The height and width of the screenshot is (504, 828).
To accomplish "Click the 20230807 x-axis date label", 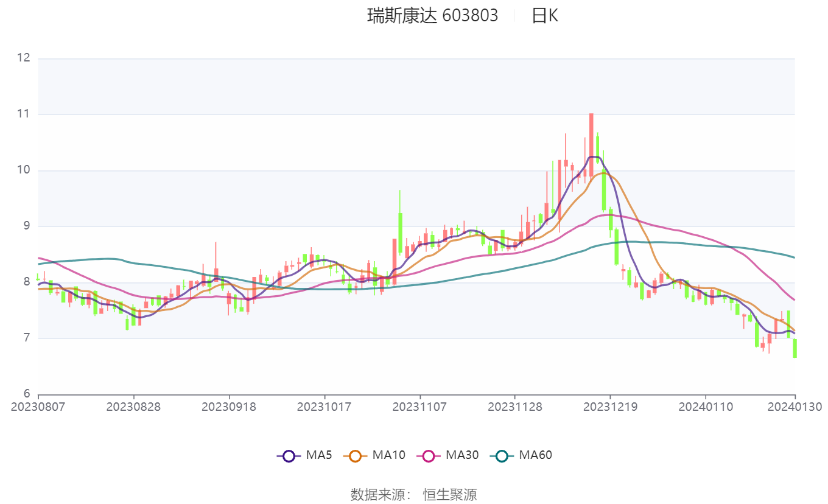I will 38,406.
